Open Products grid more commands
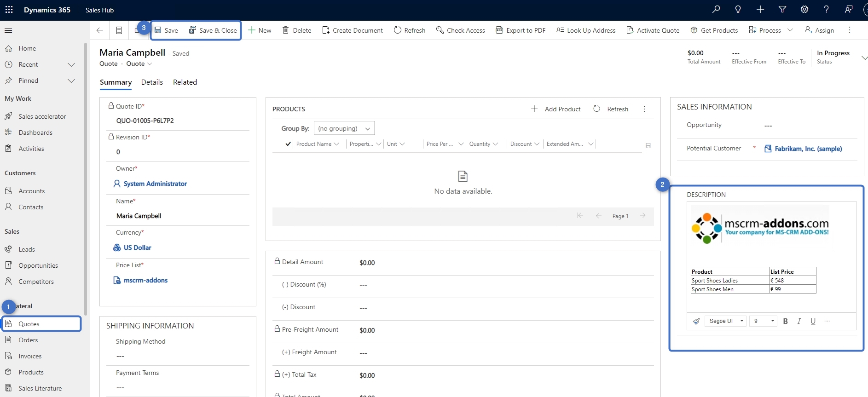 pyautogui.click(x=644, y=109)
